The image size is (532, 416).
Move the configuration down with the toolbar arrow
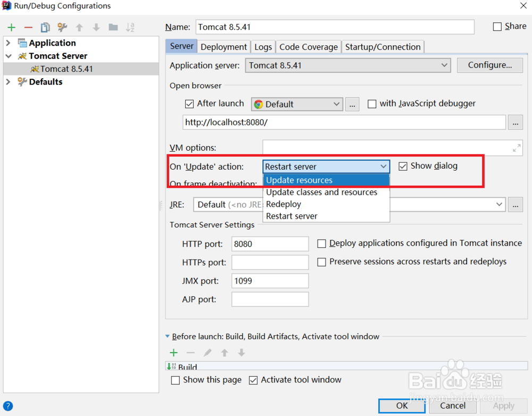(96, 28)
